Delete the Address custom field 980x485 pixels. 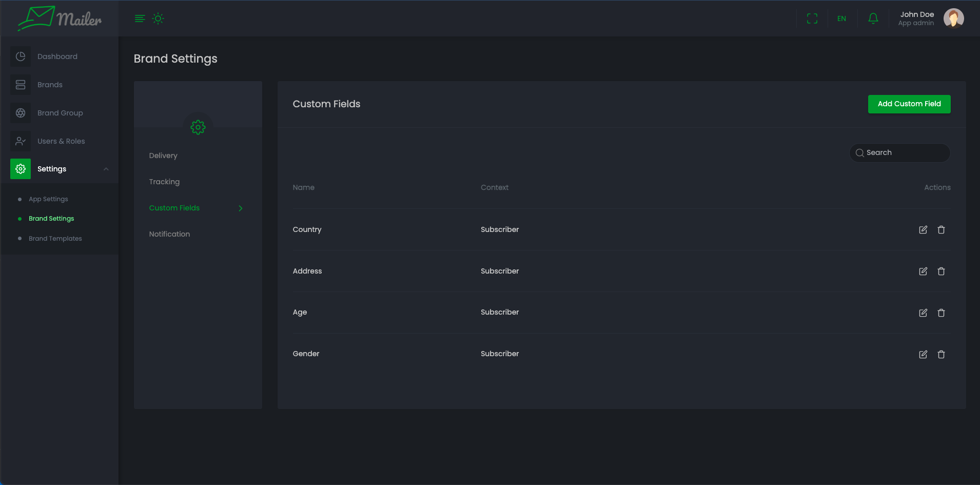coord(941,271)
